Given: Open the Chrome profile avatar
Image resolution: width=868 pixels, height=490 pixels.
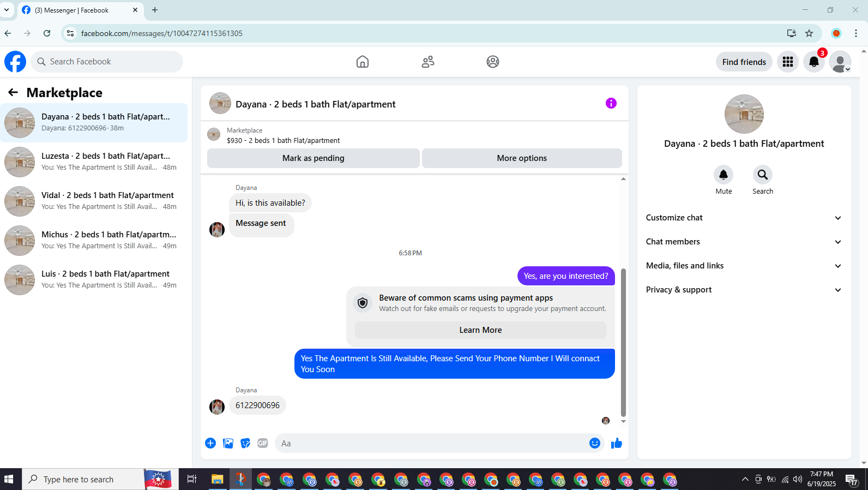Looking at the screenshot, I should (836, 33).
